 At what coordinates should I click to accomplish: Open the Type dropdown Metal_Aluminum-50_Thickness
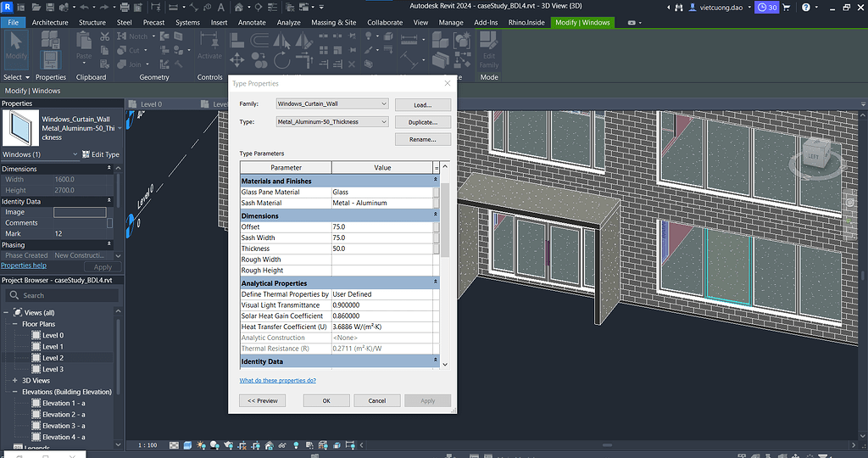pos(332,122)
